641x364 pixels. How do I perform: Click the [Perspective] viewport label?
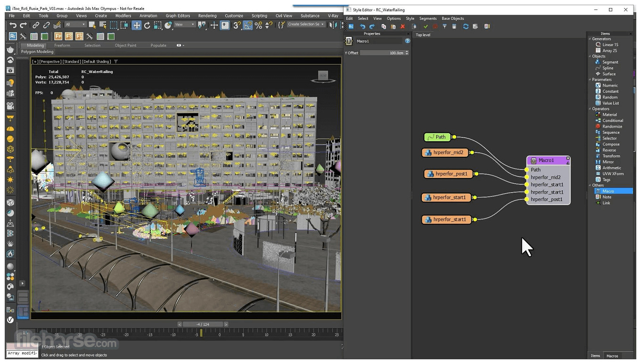coord(50,62)
